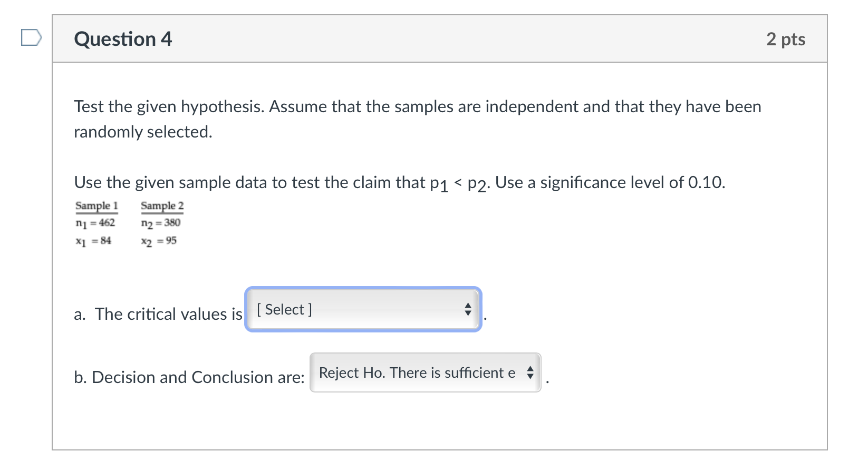Click the Question 4 heading
Screen dimensions: 868x471
pos(123,39)
